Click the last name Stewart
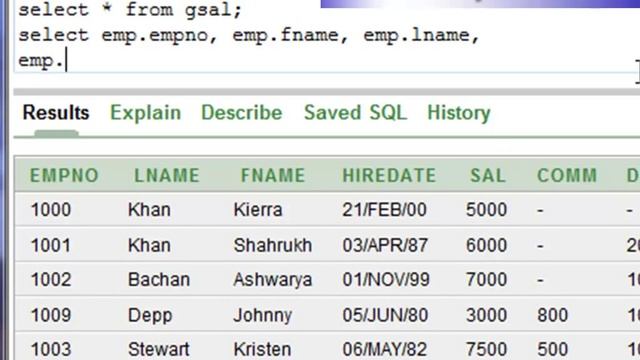Viewport: 640px width, 360px height. pos(159,350)
